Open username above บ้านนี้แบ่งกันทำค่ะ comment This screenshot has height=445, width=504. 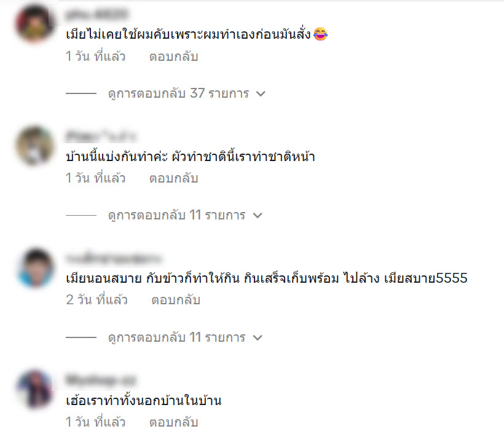click(x=101, y=136)
